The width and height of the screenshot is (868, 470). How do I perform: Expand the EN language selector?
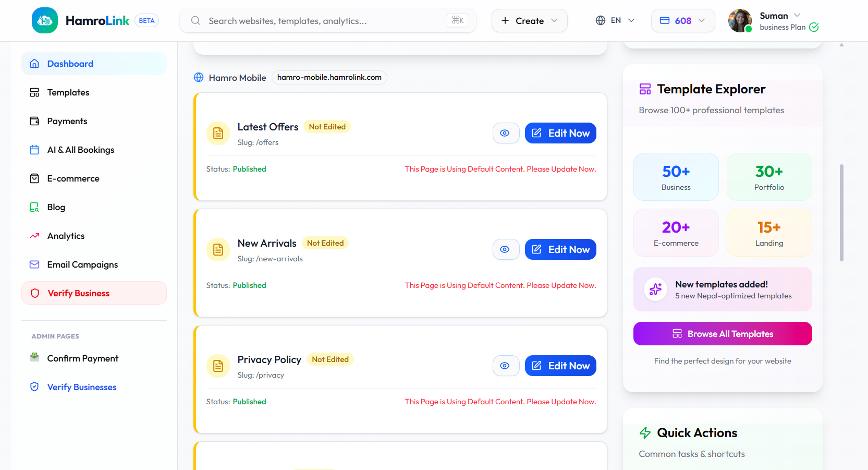pyautogui.click(x=615, y=20)
